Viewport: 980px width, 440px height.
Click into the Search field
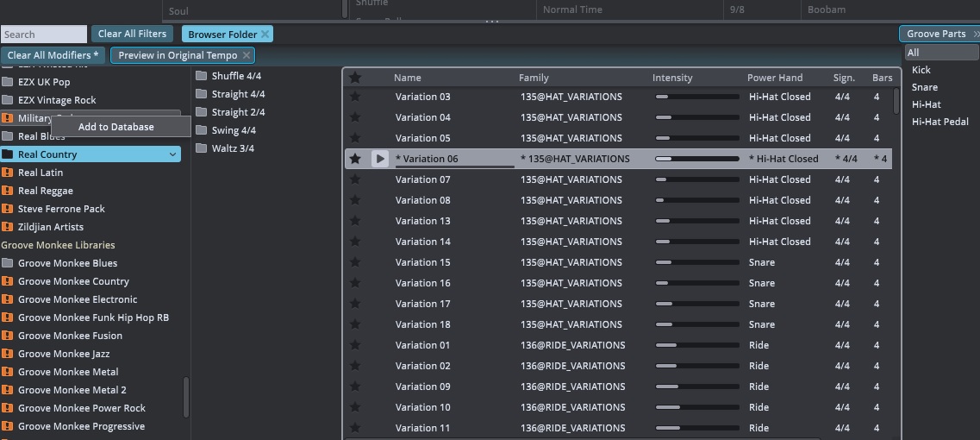click(43, 35)
